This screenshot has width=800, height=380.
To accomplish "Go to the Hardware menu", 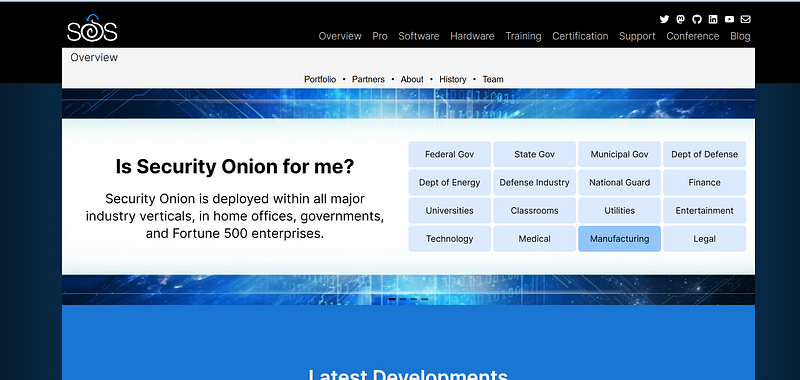I will 472,36.
